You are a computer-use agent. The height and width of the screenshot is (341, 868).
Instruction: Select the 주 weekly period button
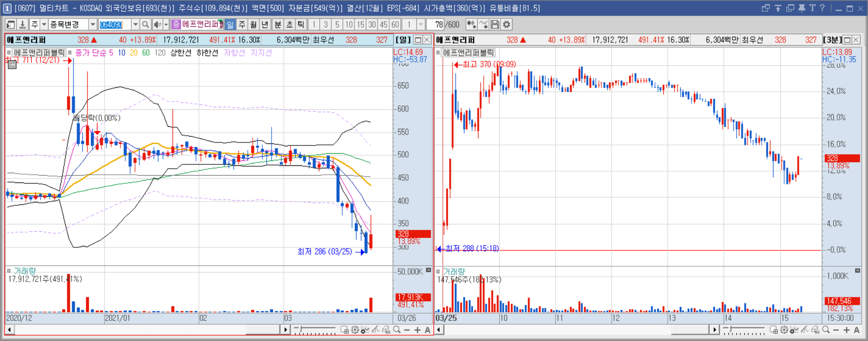point(242,24)
